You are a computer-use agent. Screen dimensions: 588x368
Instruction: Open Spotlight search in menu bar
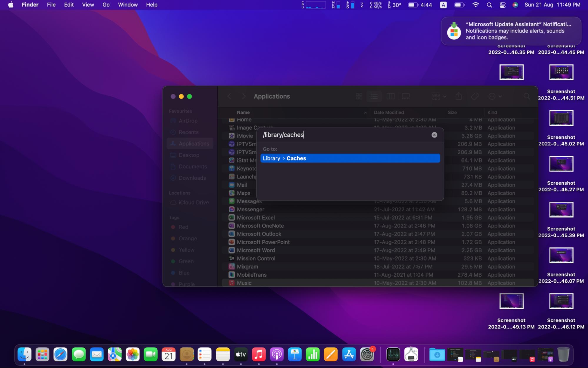[x=489, y=5]
